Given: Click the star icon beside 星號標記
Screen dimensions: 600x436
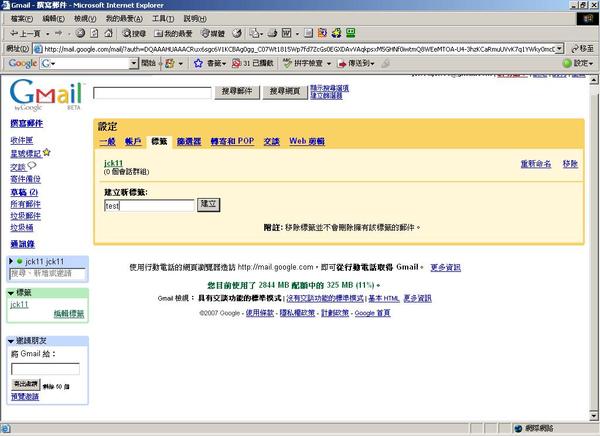Looking at the screenshot, I should 47,152.
